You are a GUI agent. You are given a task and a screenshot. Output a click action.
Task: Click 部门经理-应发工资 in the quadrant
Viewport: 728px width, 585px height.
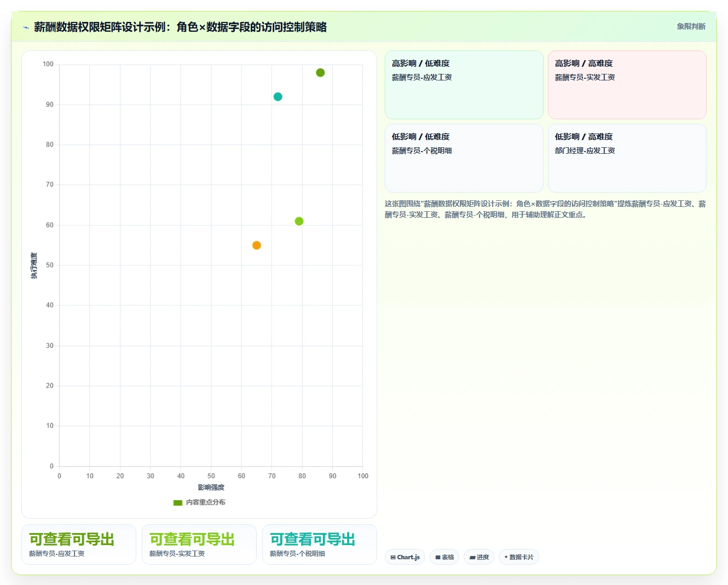pos(585,150)
